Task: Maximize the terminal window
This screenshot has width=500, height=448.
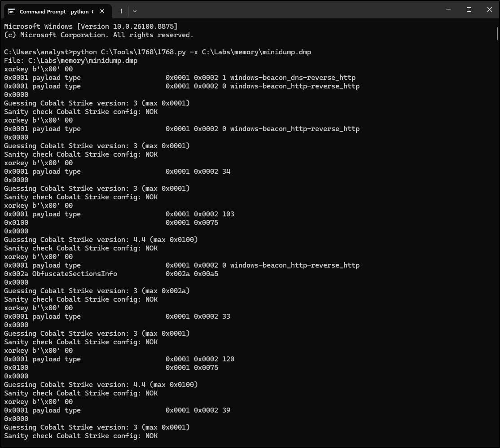Action: 469,9
